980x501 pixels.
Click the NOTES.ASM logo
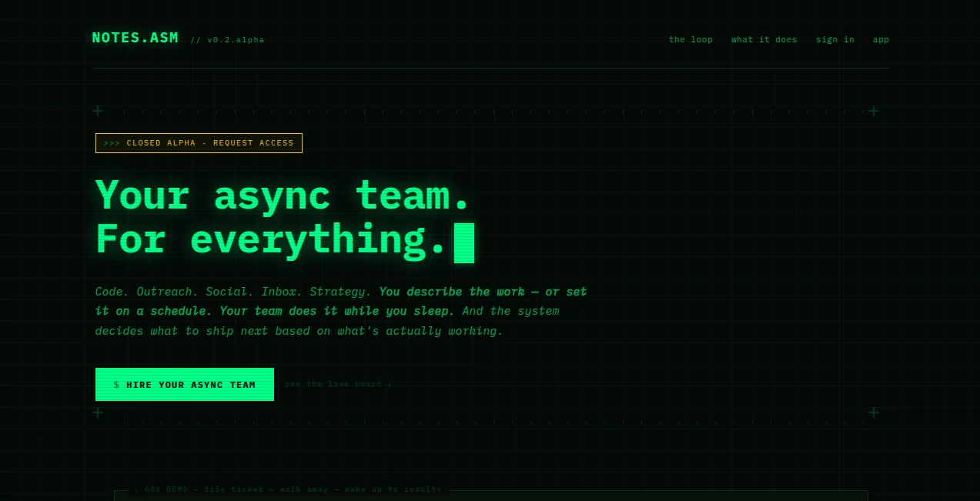135,38
